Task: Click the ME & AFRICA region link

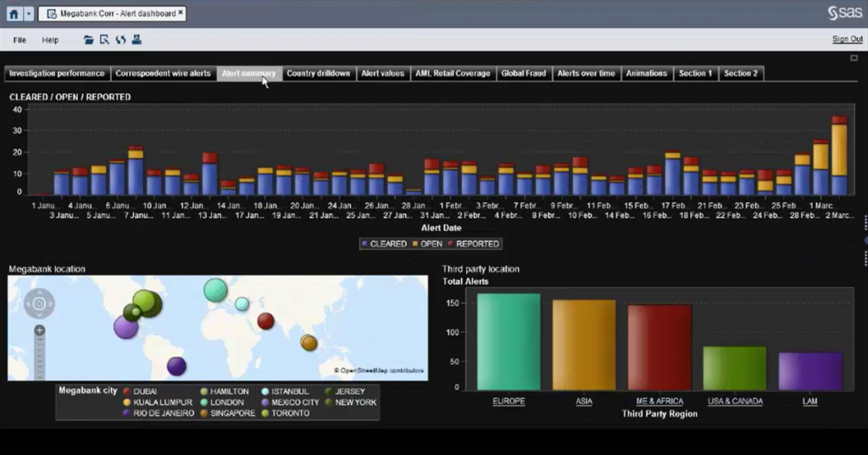Action: coord(659,402)
